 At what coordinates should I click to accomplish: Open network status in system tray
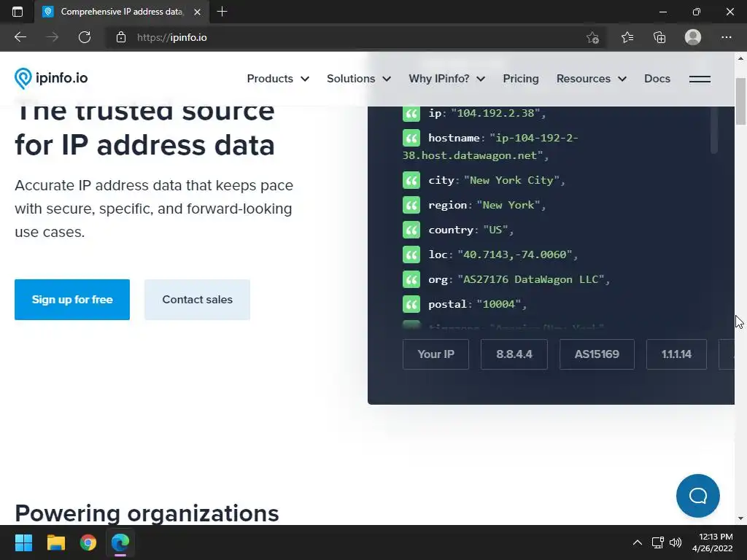point(658,542)
